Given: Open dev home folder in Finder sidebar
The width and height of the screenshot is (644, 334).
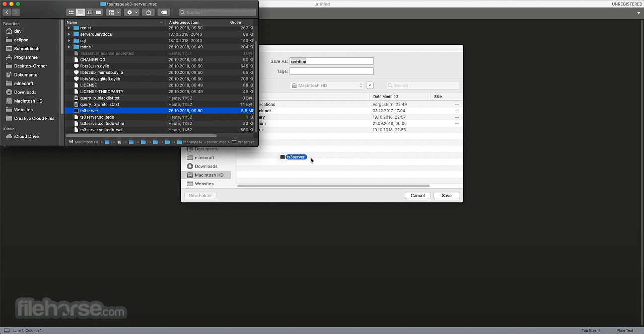Looking at the screenshot, I should tap(18, 31).
